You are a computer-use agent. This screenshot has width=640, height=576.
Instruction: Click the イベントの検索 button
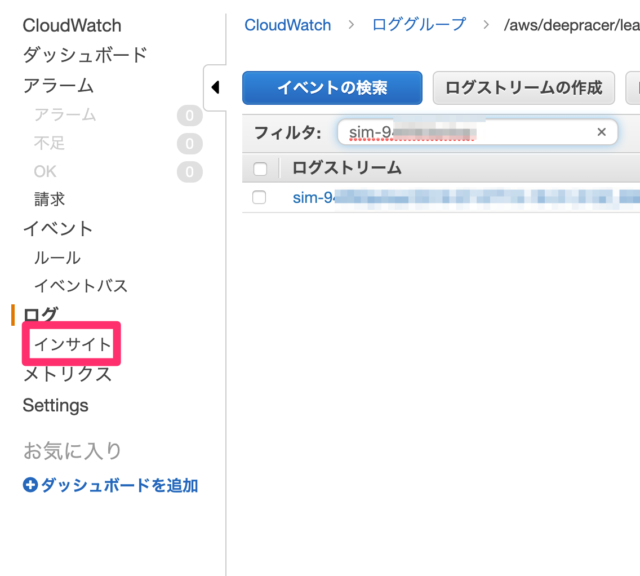pyautogui.click(x=332, y=88)
